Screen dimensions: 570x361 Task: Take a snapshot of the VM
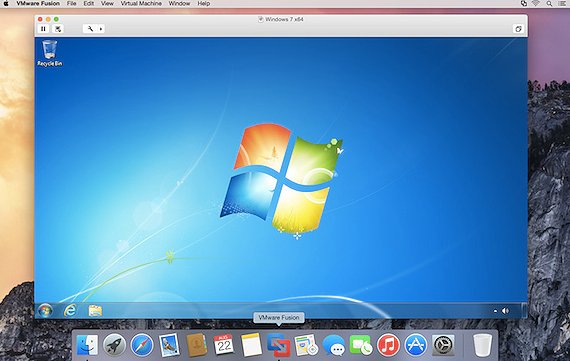58,29
